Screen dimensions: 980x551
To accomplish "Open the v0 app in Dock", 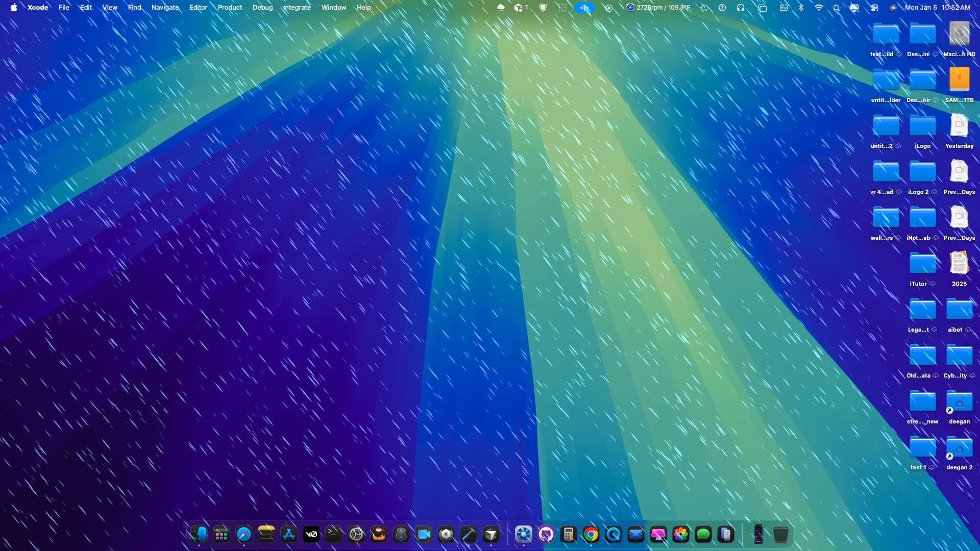I will [x=311, y=534].
